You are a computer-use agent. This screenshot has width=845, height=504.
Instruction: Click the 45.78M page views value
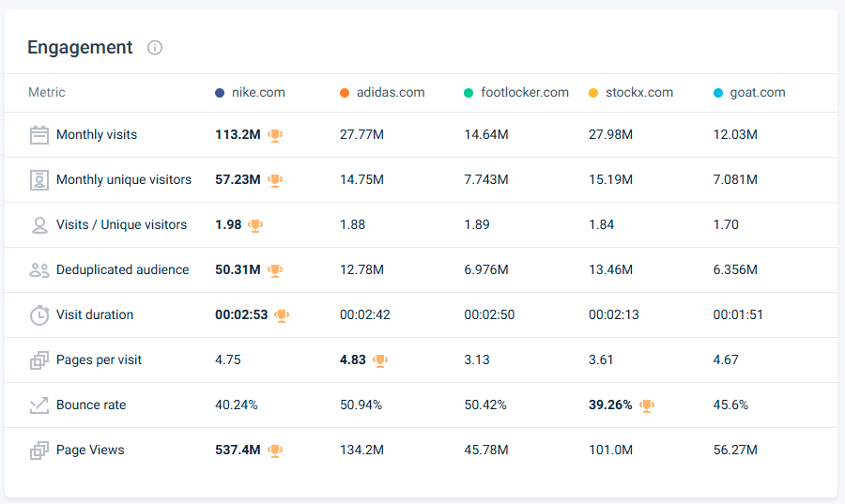click(486, 451)
